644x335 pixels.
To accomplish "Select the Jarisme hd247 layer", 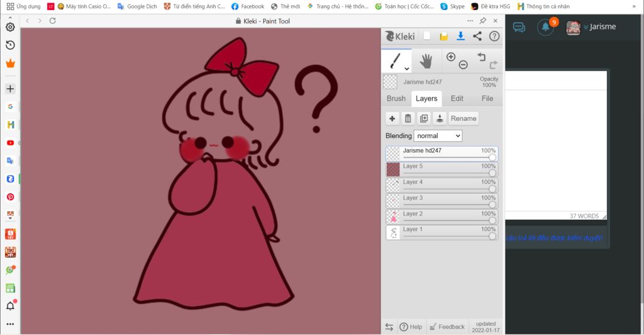I will click(x=441, y=153).
